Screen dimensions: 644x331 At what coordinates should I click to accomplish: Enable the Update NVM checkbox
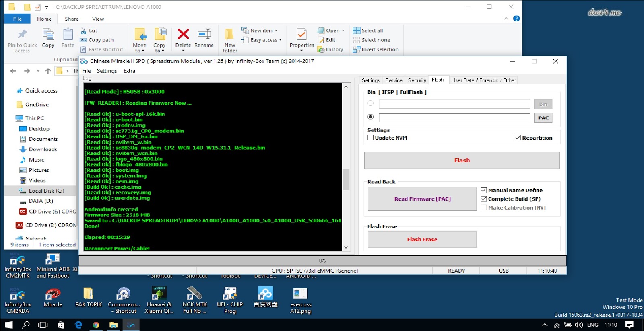(x=371, y=138)
